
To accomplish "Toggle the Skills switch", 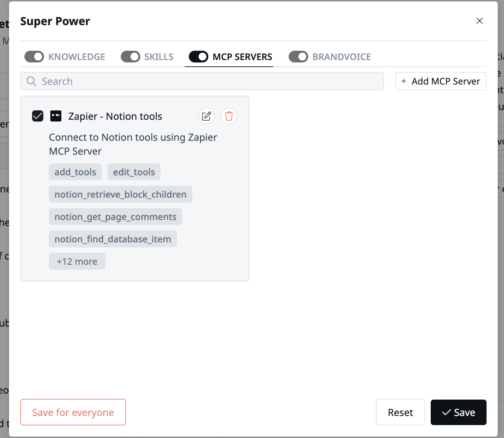I will 131,57.
